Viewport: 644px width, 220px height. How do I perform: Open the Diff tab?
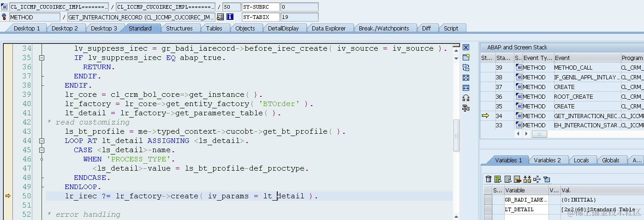tap(426, 28)
